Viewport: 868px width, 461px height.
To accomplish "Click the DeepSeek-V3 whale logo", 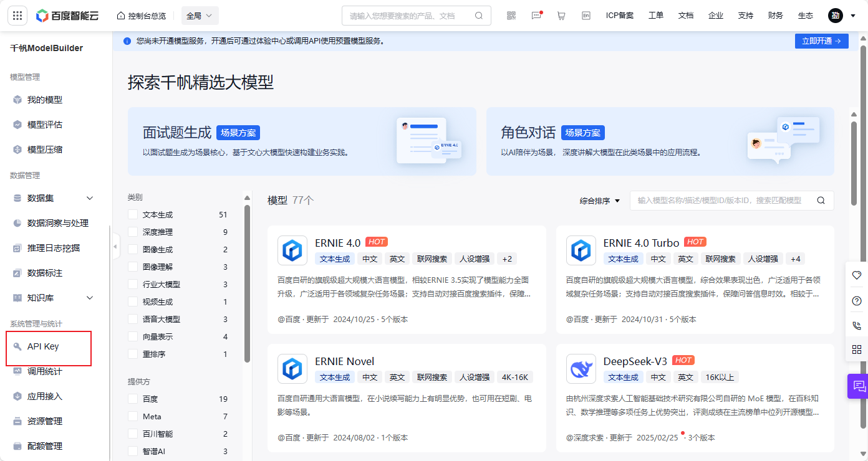I will click(581, 369).
